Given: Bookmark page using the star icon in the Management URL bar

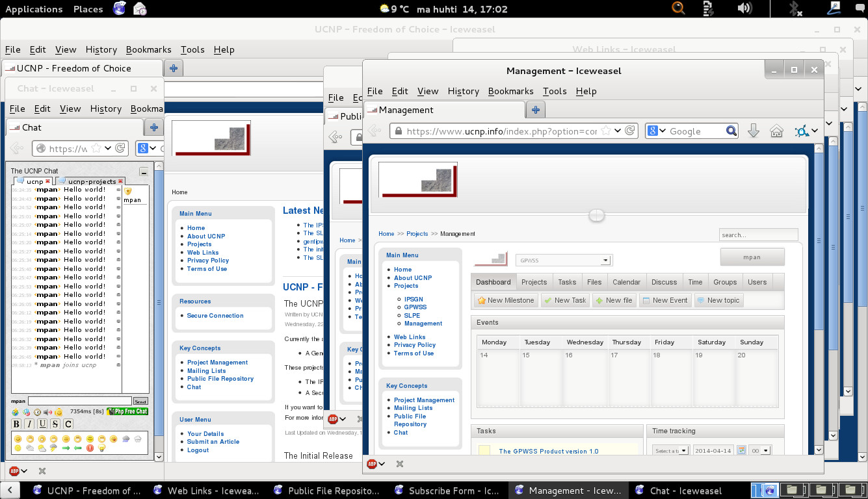Looking at the screenshot, I should coord(606,131).
